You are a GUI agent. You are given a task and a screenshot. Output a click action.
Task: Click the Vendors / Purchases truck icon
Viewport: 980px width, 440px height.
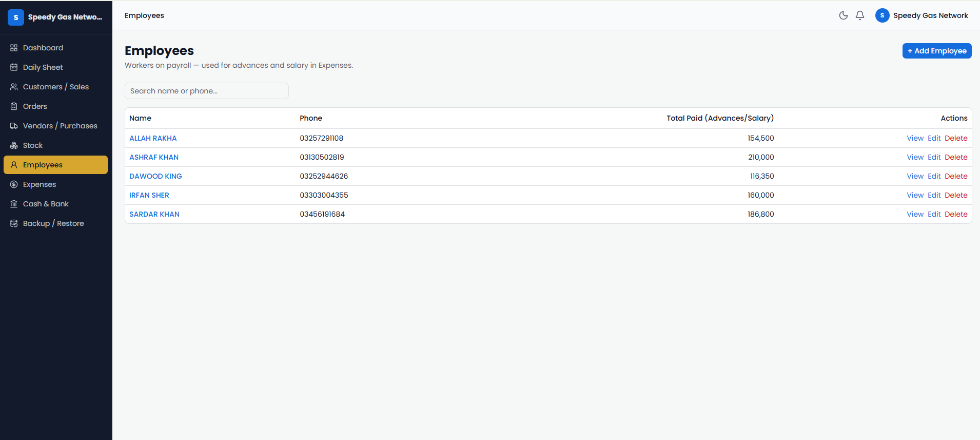tap(14, 126)
